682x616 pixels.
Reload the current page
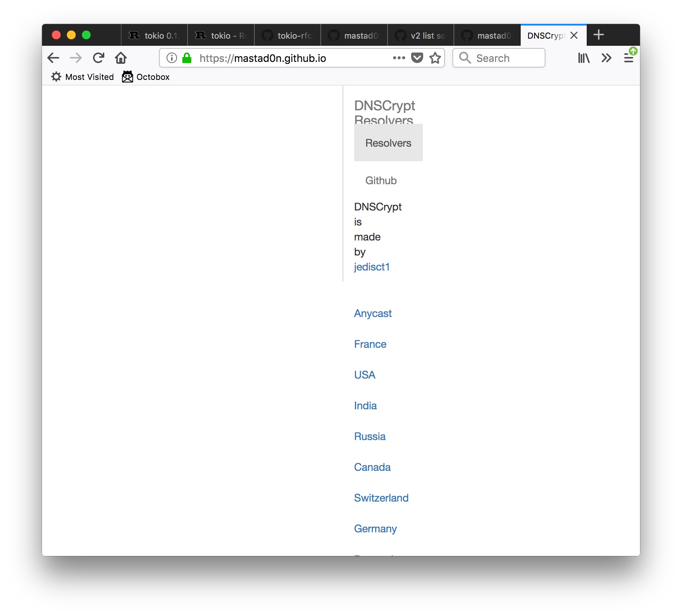(x=98, y=58)
